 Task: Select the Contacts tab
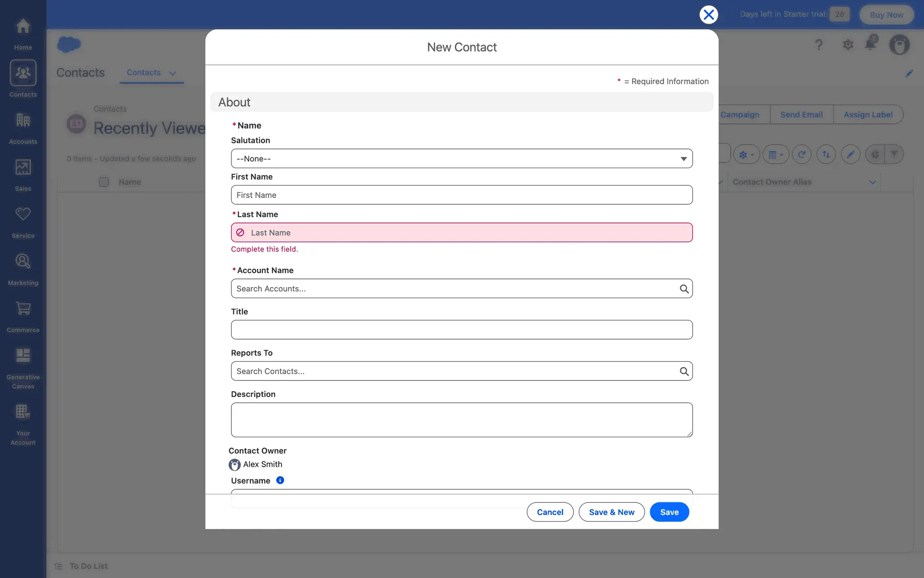[143, 73]
